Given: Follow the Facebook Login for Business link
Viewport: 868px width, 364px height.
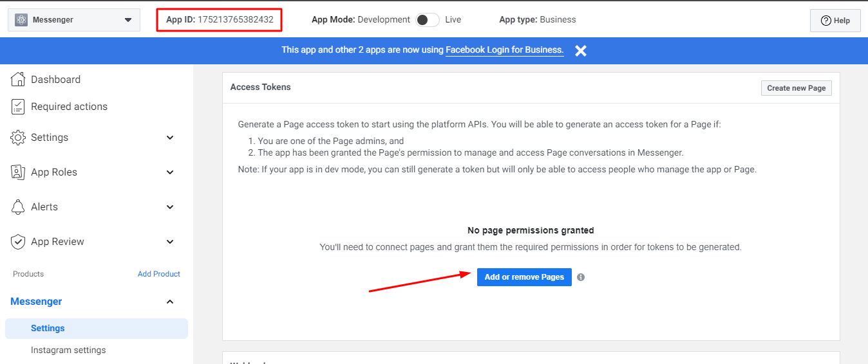Looking at the screenshot, I should click(x=505, y=50).
